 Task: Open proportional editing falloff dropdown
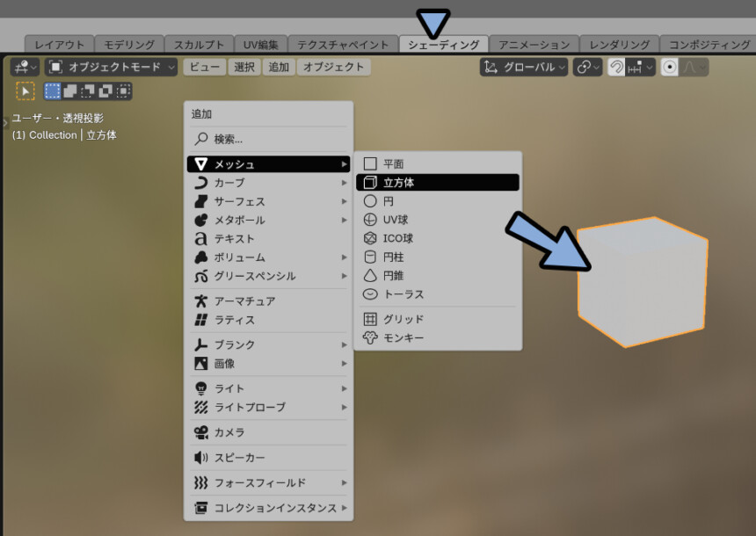point(694,67)
